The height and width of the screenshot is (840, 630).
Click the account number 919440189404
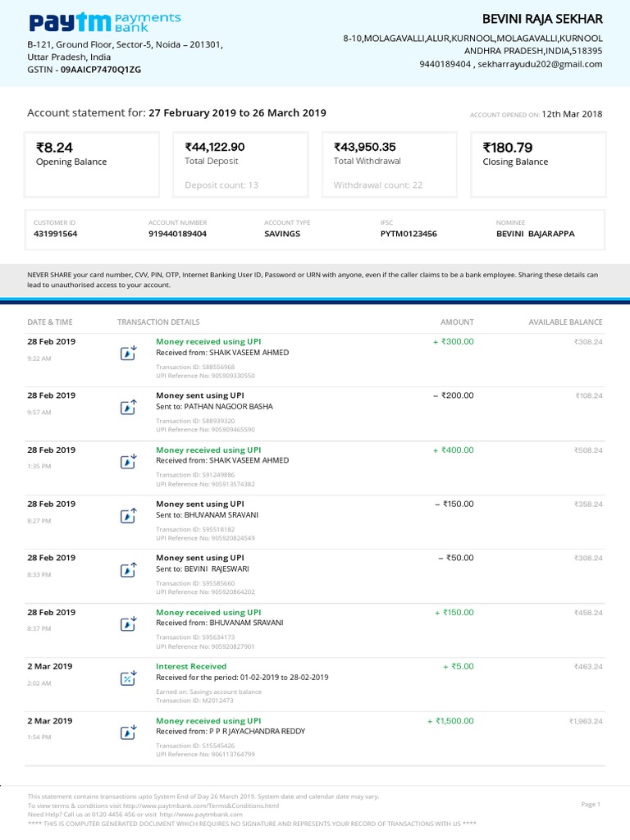(177, 234)
